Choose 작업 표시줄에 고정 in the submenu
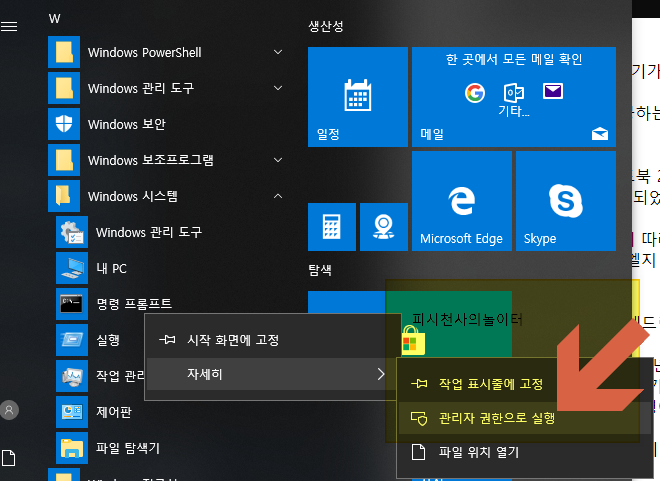The image size is (660, 481). [x=524, y=384]
